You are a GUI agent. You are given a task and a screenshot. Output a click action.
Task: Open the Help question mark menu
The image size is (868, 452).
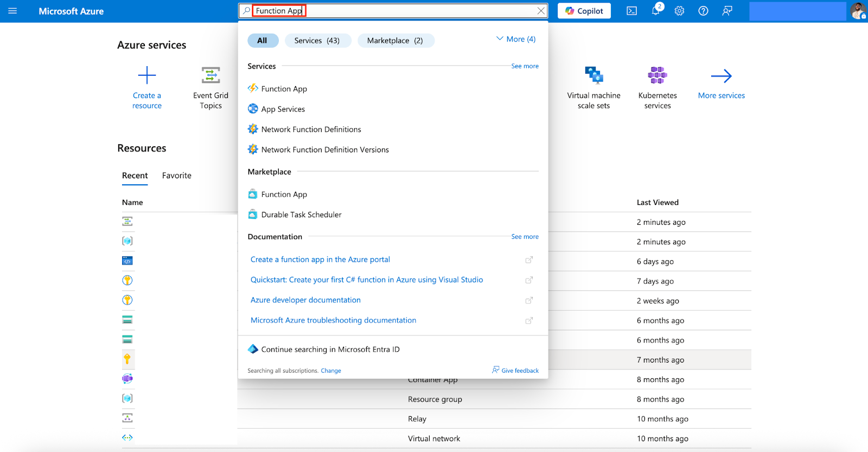pos(703,11)
